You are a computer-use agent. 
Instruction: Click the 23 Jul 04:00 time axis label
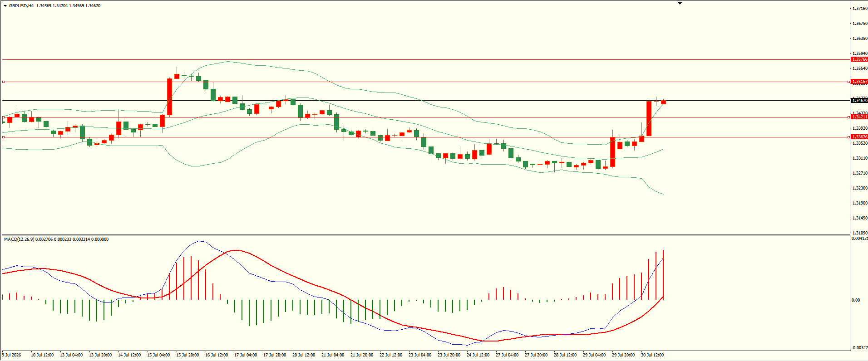[x=420, y=355]
